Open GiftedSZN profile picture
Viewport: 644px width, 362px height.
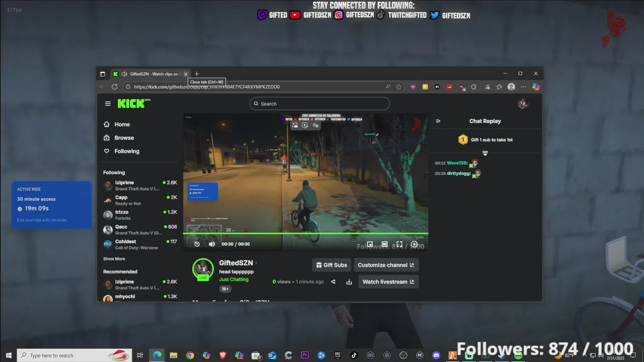[x=203, y=269]
